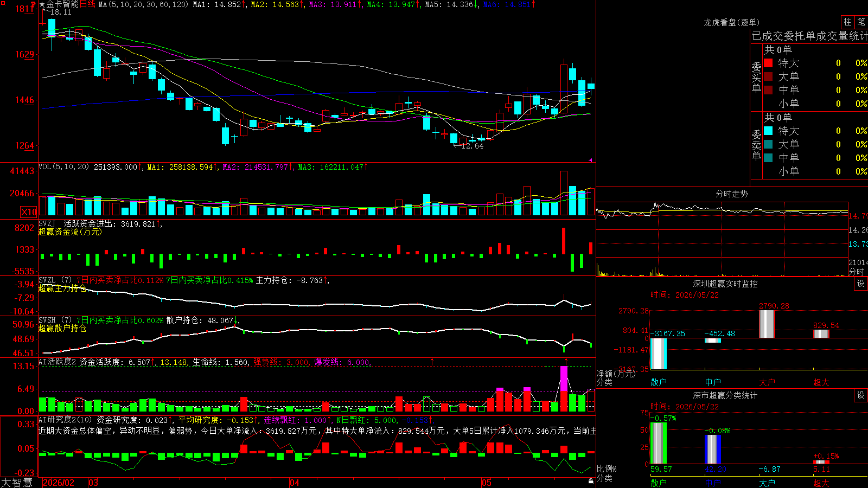868x488 pixels.
Task: Click the 委买单 section label
Action: pos(756,77)
